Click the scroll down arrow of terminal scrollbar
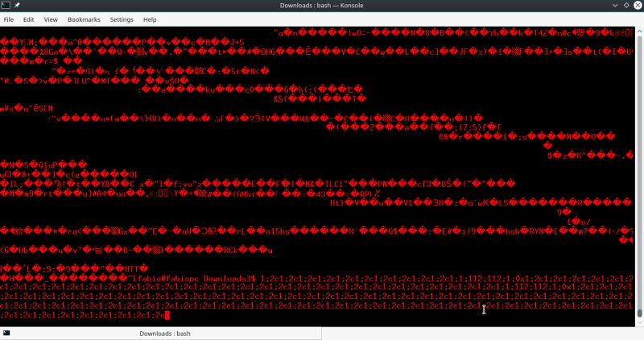644x340 pixels. pyautogui.click(x=639, y=323)
